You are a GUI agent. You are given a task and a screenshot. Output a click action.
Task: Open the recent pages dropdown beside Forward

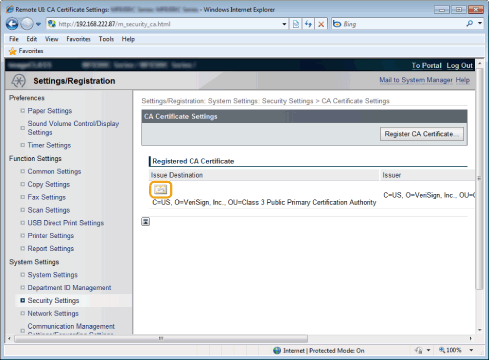coord(38,24)
